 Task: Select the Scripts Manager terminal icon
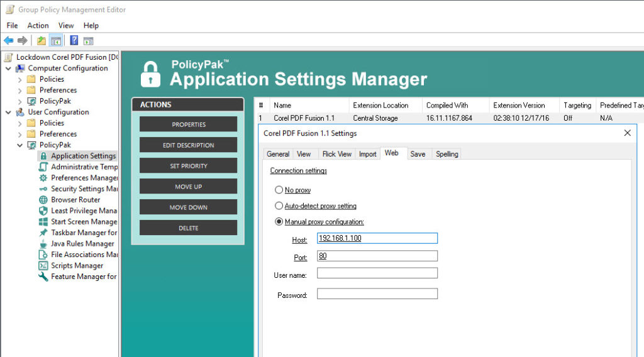click(43, 266)
